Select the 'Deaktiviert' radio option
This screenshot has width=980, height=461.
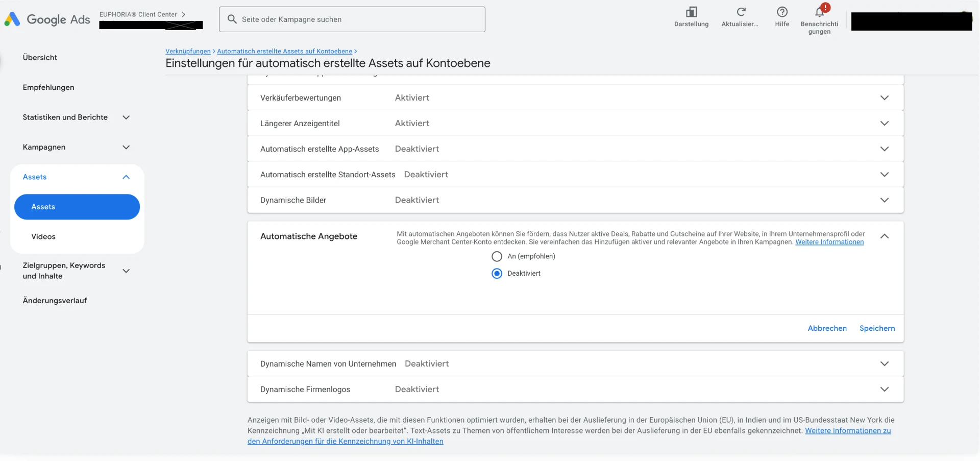pos(497,274)
